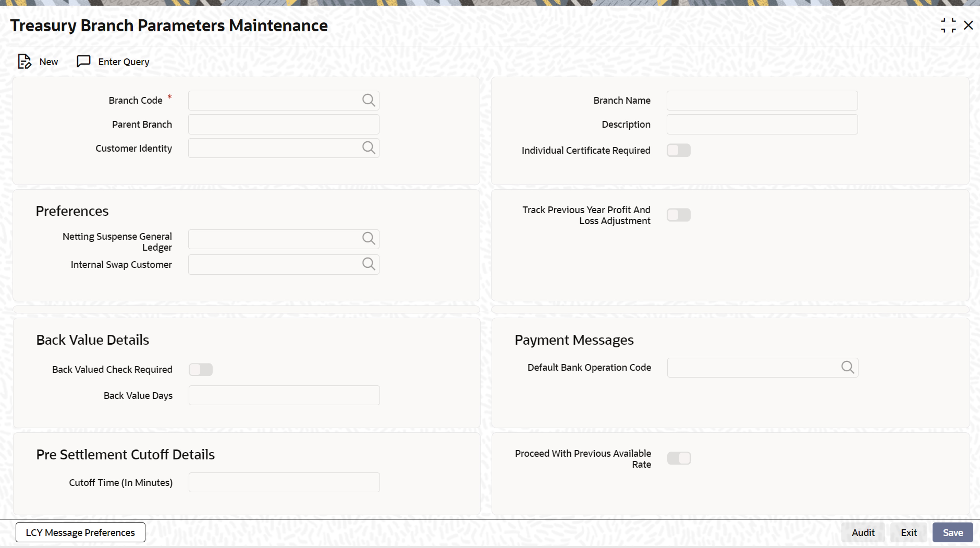The image size is (980, 548).
Task: Toggle Proceed With Previous Available Rate
Action: point(679,458)
